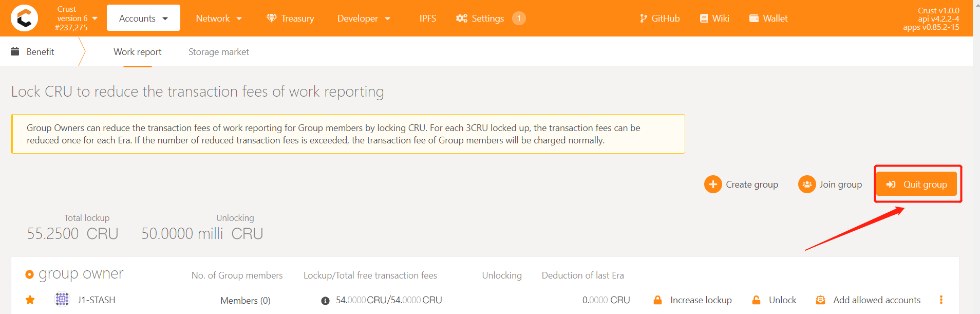Viewport: 980px width, 314px height.
Task: Click the Join group users icon
Action: (807, 184)
